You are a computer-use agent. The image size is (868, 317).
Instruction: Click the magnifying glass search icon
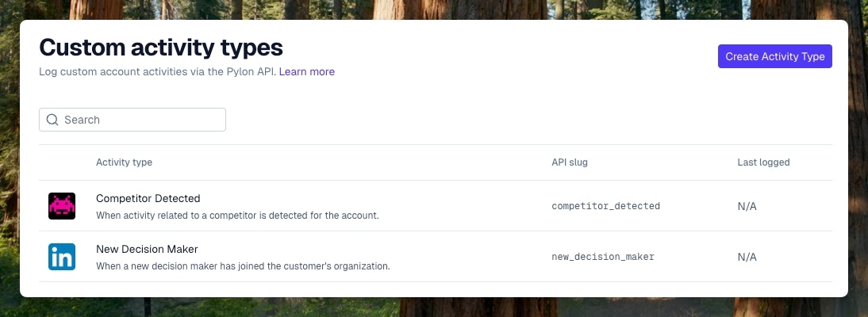52,120
